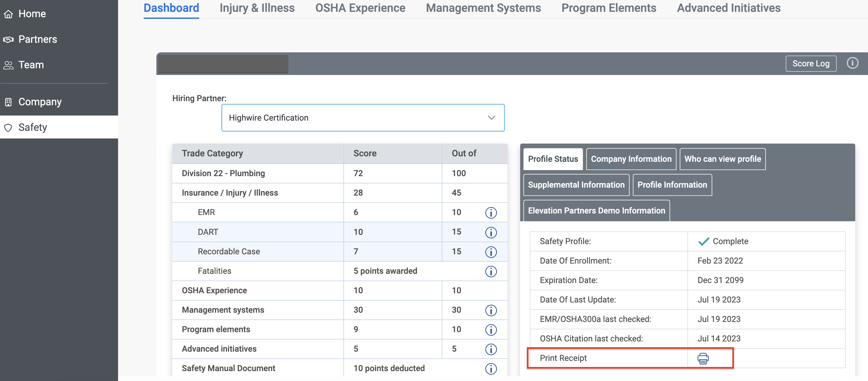Click the Recordable Case row label
This screenshot has width=868, height=381.
(x=229, y=252)
